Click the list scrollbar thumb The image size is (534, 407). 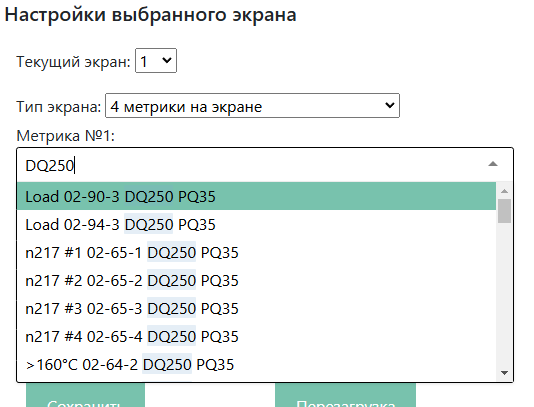(504, 211)
